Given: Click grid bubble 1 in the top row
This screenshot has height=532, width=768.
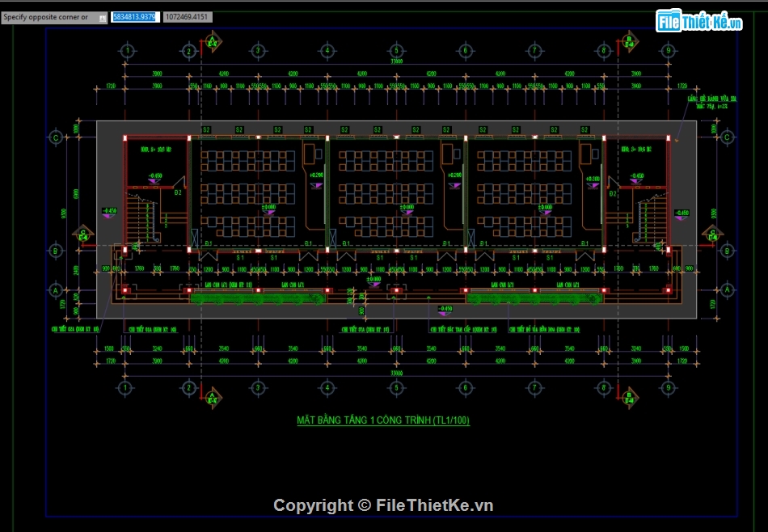Looking at the screenshot, I should pos(126,51).
